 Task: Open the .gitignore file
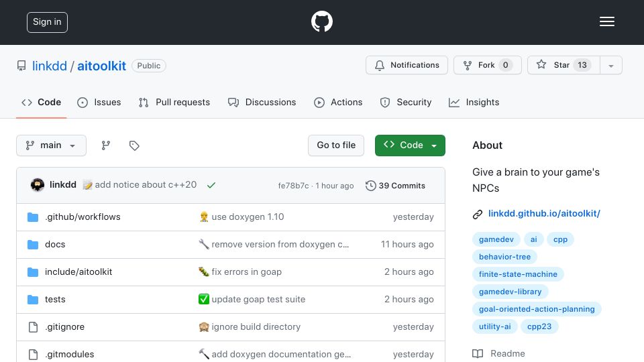[64, 326]
